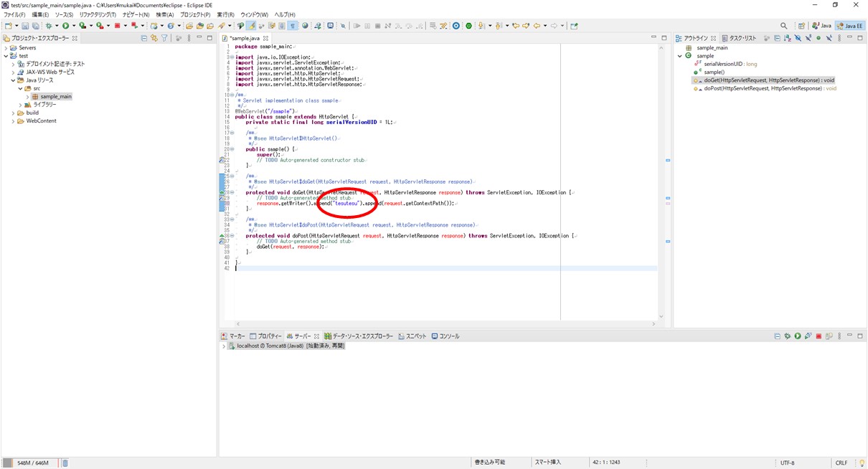Image resolution: width=868 pixels, height=469 pixels.
Task: Open the Run button dropdown arrow
Action: click(72, 26)
